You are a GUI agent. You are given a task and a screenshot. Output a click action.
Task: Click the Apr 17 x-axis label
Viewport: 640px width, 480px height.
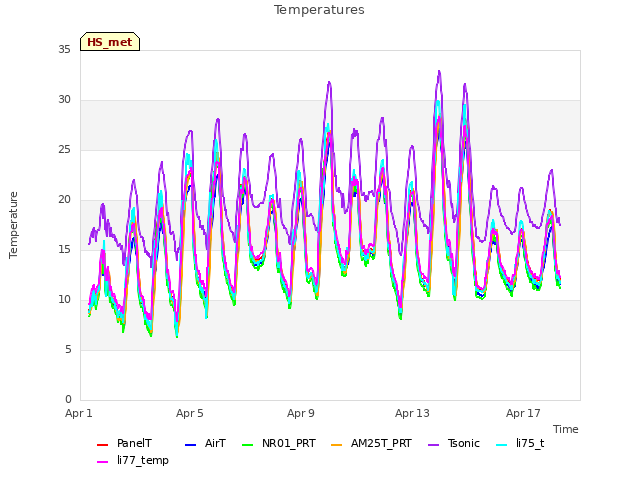(523, 413)
